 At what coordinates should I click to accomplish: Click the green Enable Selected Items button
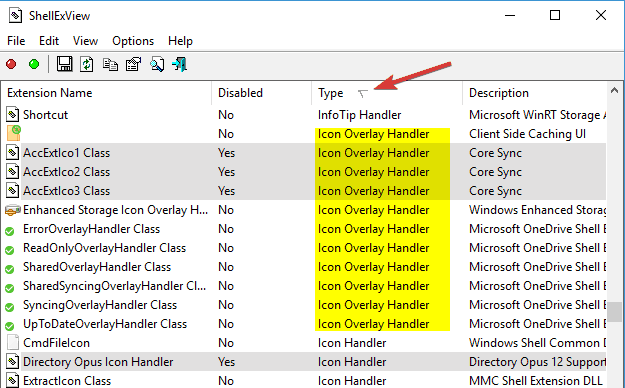pyautogui.click(x=34, y=64)
